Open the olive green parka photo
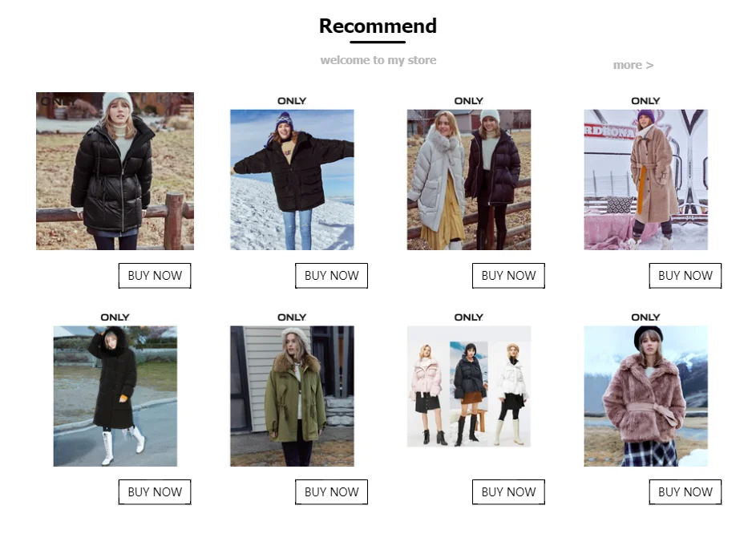This screenshot has width=756, height=550. point(292,396)
